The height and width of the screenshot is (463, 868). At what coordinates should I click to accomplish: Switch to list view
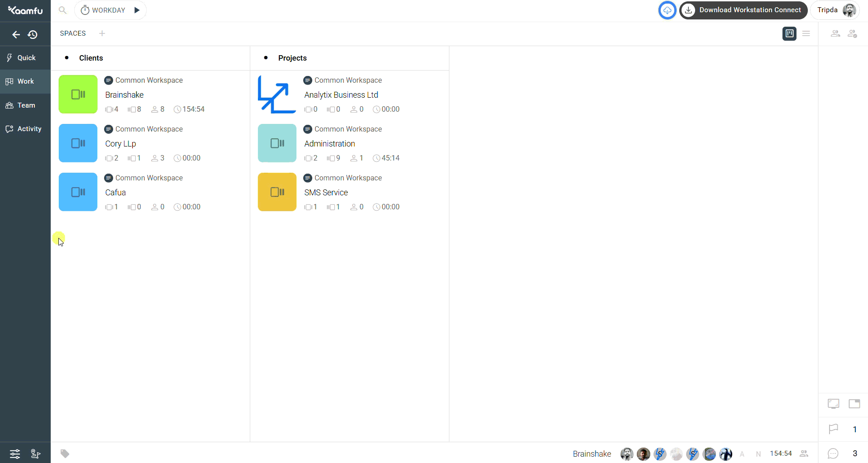pos(806,33)
